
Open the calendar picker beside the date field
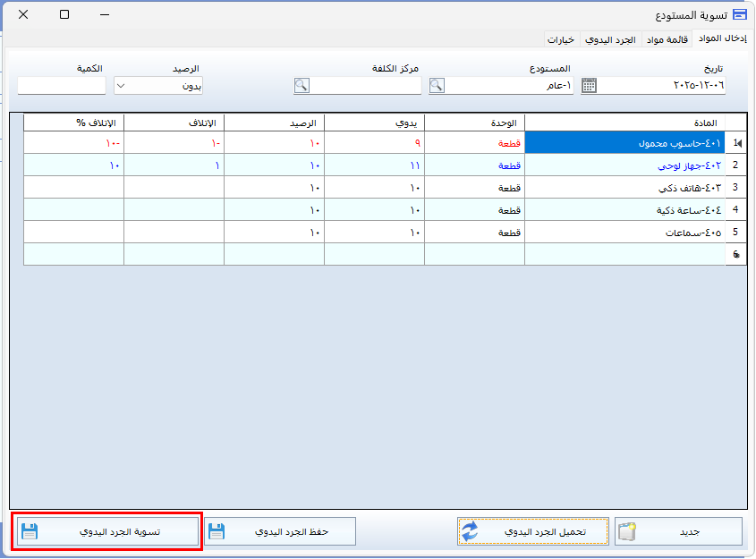tap(589, 86)
